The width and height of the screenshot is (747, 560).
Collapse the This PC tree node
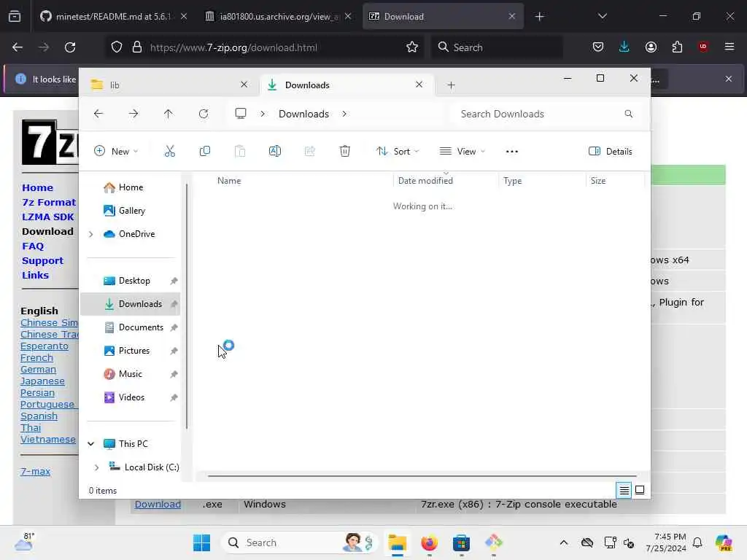(91, 444)
